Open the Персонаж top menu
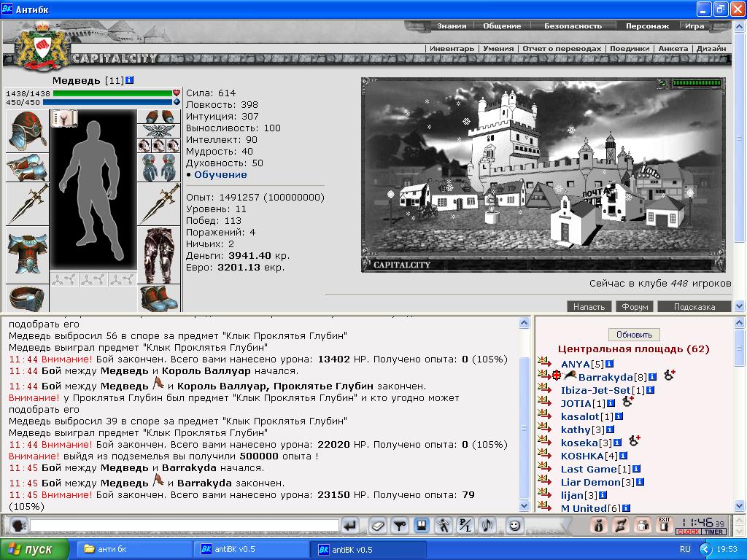Screen dimensions: 747x560 tap(647, 26)
